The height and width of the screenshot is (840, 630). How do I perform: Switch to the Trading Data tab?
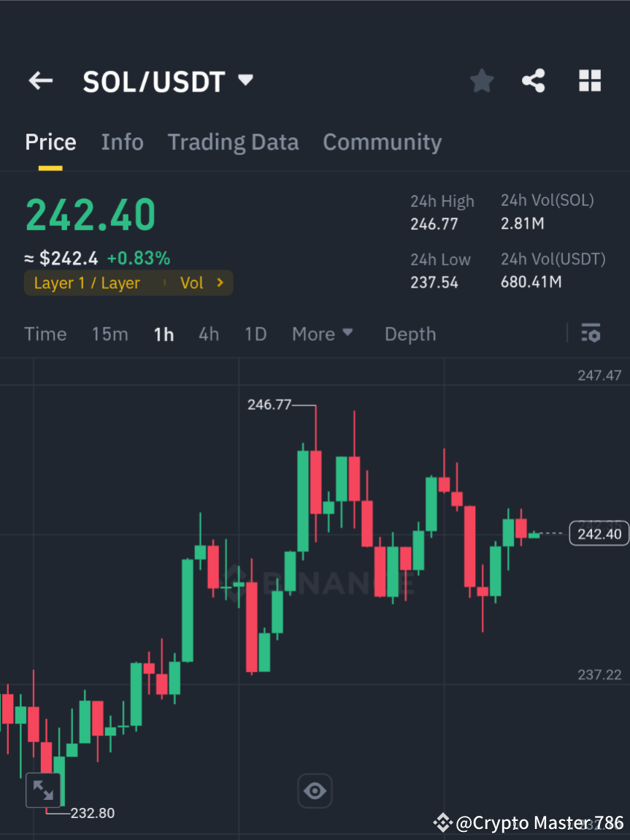(x=233, y=142)
